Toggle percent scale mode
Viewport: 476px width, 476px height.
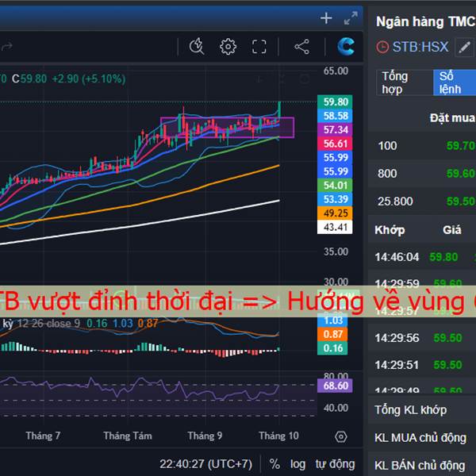[274, 464]
